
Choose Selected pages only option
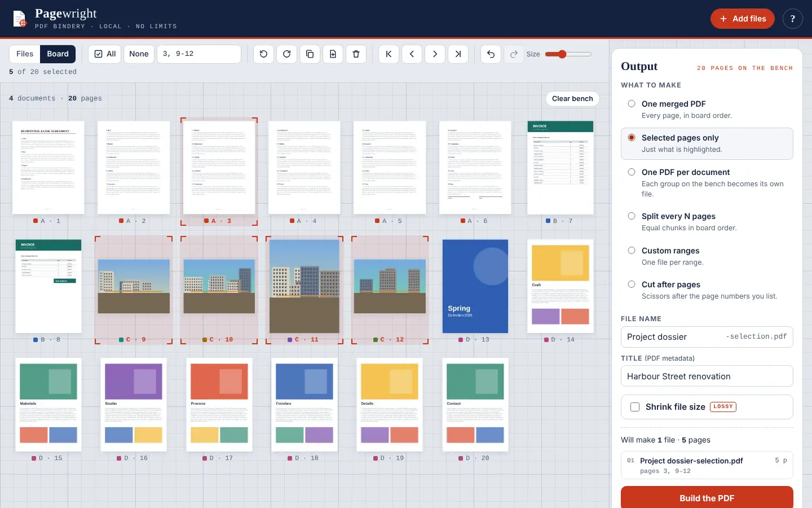(x=707, y=143)
